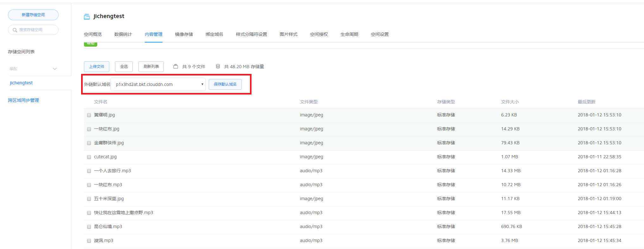The image size is (644, 249).
Task: Check the 快让我在这雪地上撒点野.mp3 box
Action: [x=89, y=213]
